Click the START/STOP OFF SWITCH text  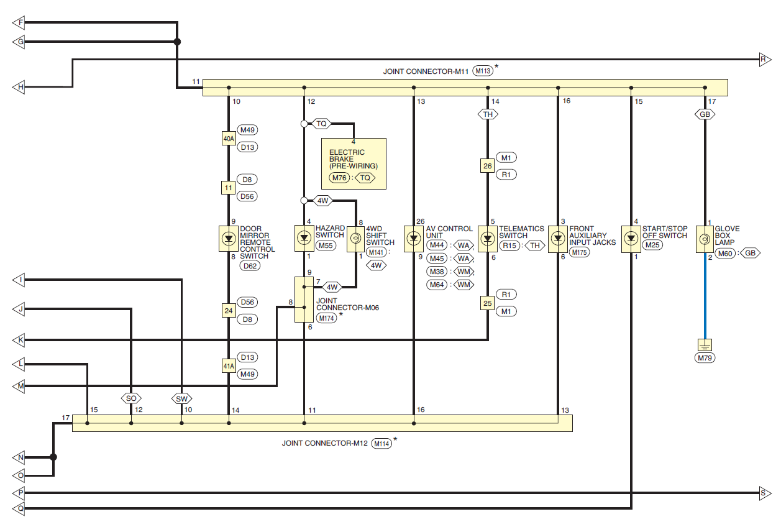665,232
